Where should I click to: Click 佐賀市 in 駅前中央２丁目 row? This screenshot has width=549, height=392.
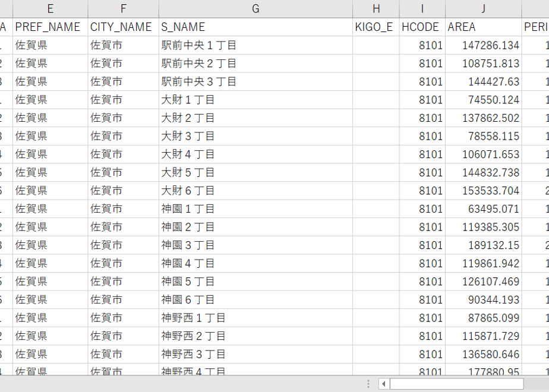click(x=123, y=64)
